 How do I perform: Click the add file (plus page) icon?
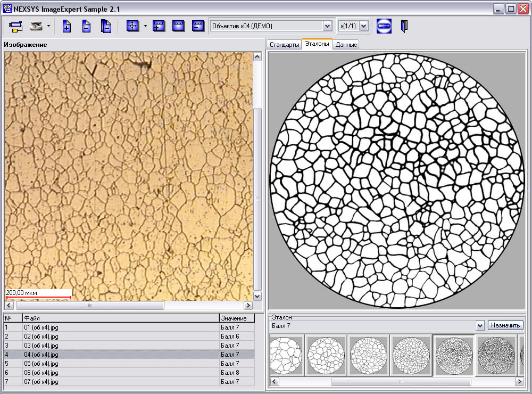point(67,26)
